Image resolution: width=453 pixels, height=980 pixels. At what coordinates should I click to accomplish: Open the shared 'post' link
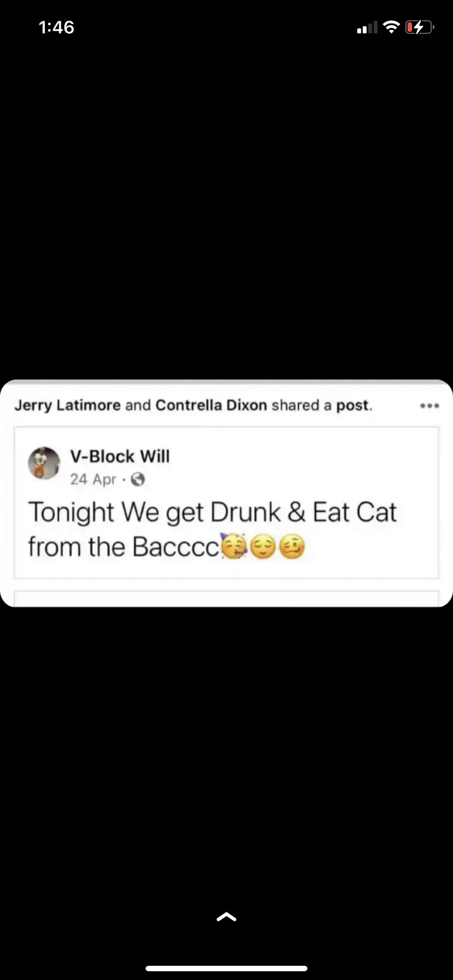pos(353,406)
